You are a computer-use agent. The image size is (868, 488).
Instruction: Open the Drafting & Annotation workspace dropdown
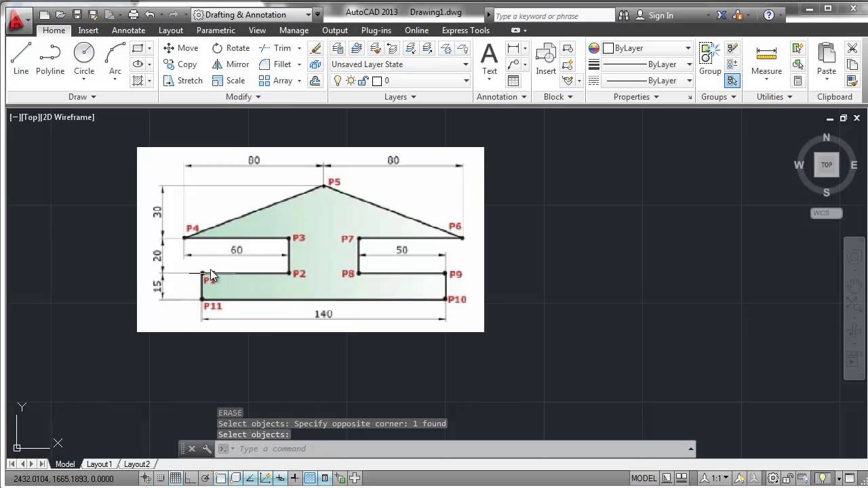point(252,14)
